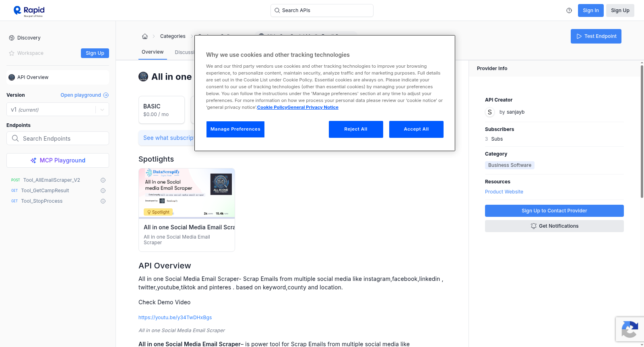Select the BASIC $0.00 plan card
The image size is (644, 347).
coord(161,110)
